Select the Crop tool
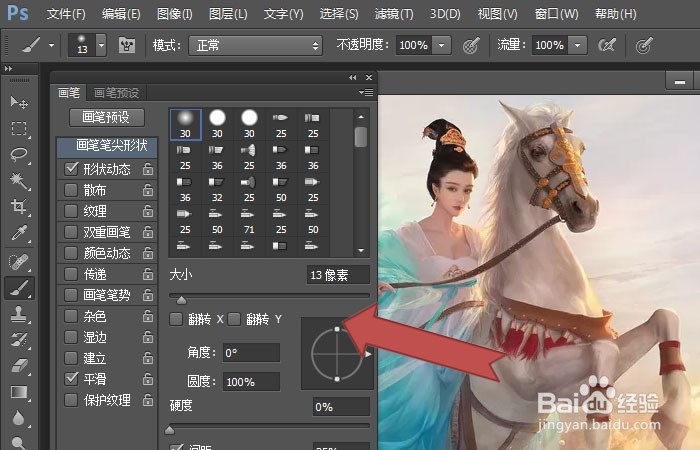700x450 pixels. [19, 206]
